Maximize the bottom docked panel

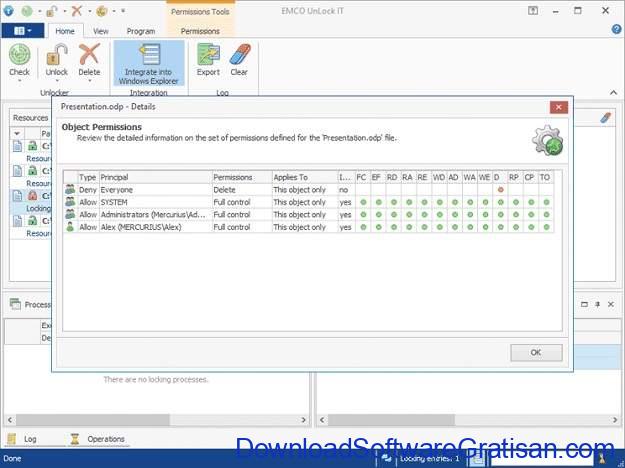pos(584,304)
